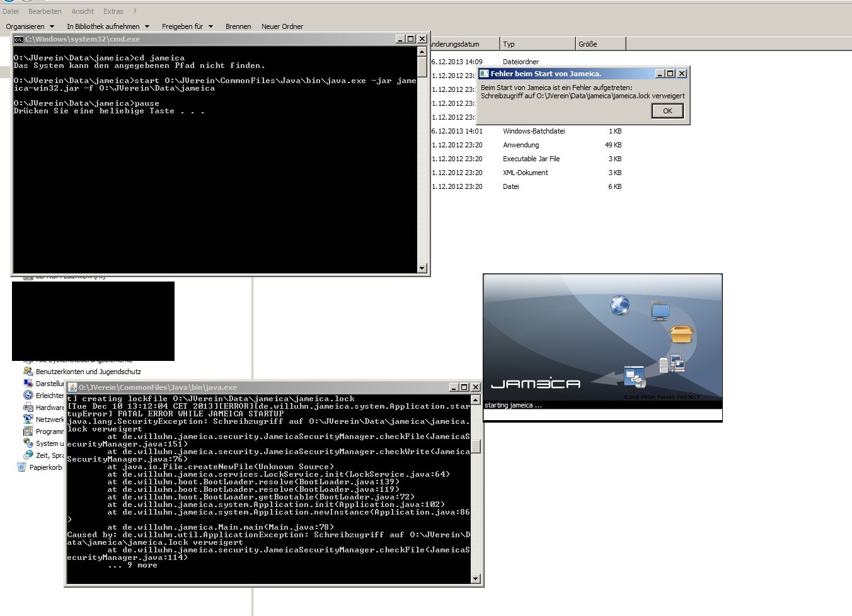Click Benutzerkonten und Jugendschutz icon
Image resolution: width=852 pixels, height=616 pixels.
[x=28, y=372]
